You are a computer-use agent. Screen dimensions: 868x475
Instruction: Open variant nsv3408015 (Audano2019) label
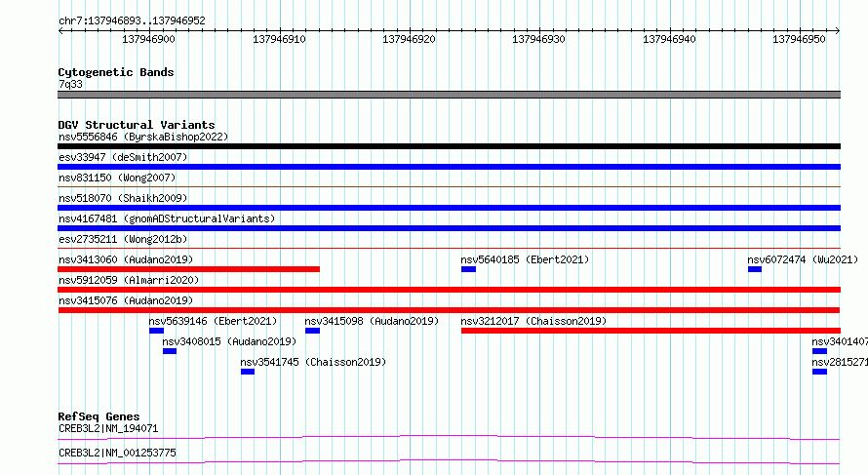pyautogui.click(x=229, y=341)
